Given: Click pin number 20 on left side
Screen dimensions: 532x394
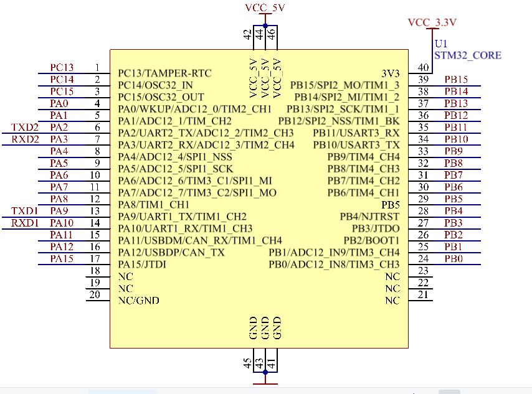Looking at the screenshot, I should tap(95, 294).
